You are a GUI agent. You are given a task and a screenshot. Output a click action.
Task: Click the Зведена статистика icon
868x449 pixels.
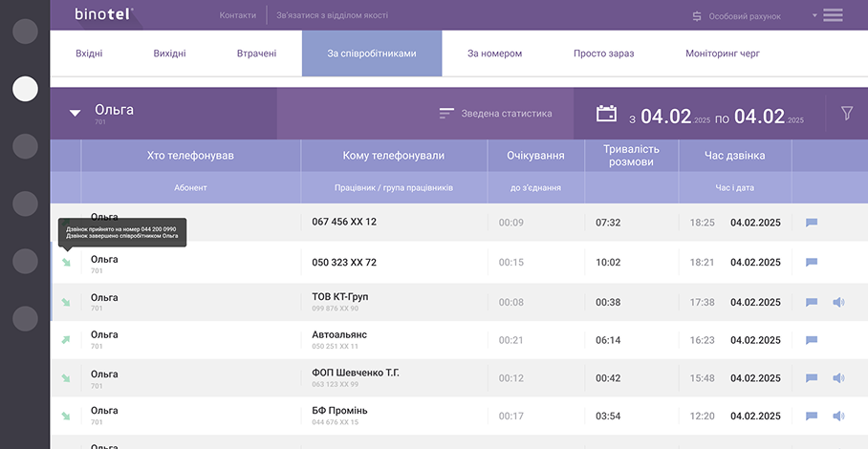[446, 114]
